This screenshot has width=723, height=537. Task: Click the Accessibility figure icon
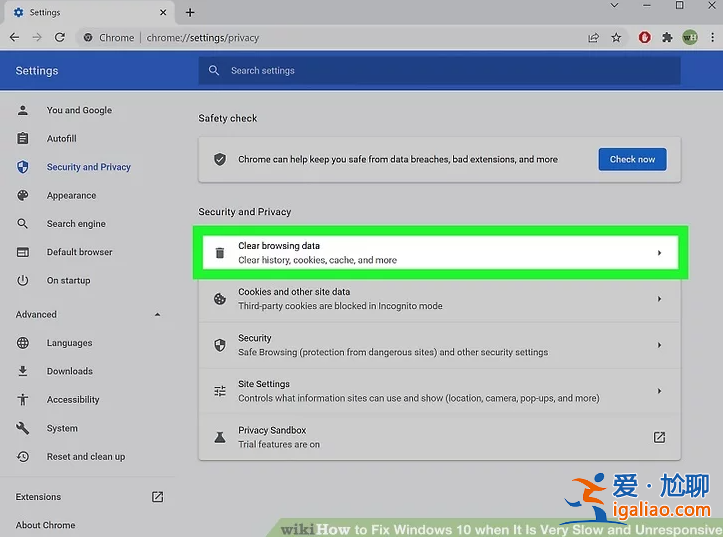23,400
